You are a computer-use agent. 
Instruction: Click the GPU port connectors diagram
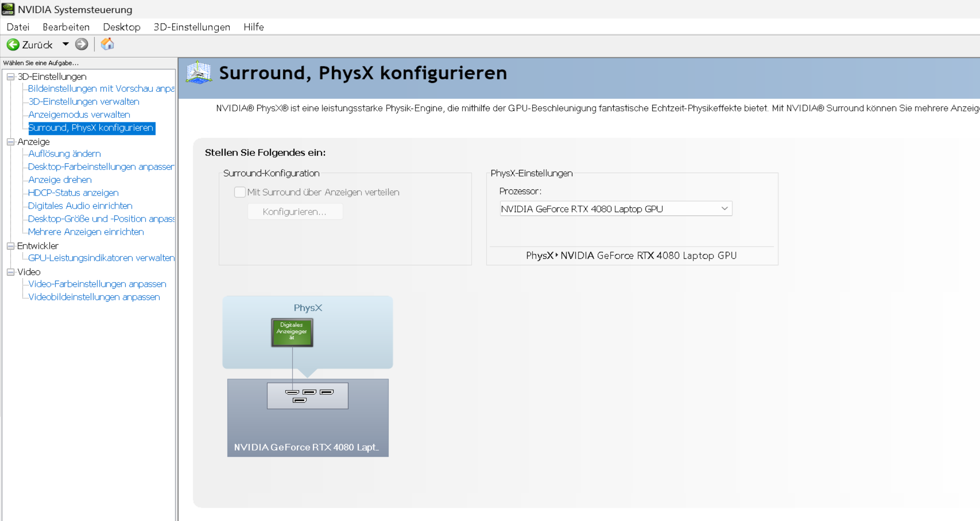click(x=307, y=396)
